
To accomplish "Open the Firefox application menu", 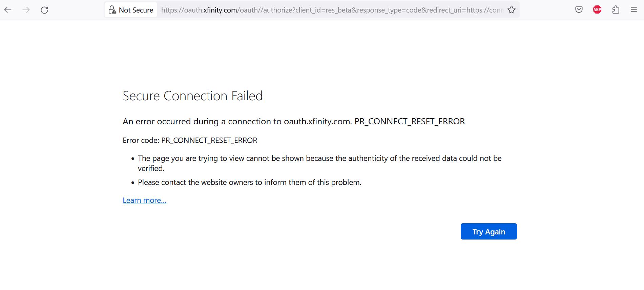I will coord(634,9).
